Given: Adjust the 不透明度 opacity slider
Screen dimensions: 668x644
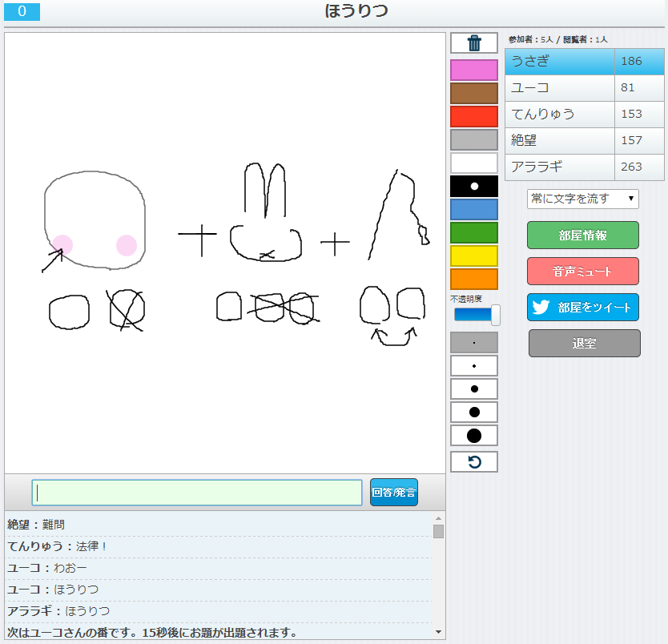Looking at the screenshot, I should point(495,315).
